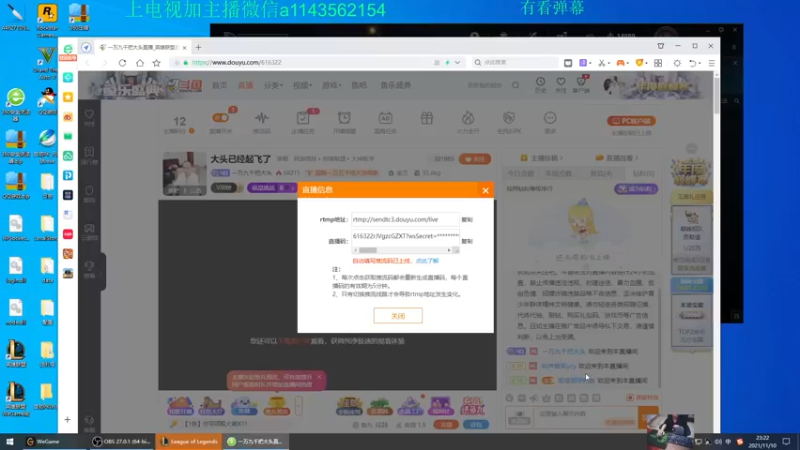Viewport: 800px width, 450px height.
Task: Open browser extensions grid icon
Action: click(x=658, y=63)
